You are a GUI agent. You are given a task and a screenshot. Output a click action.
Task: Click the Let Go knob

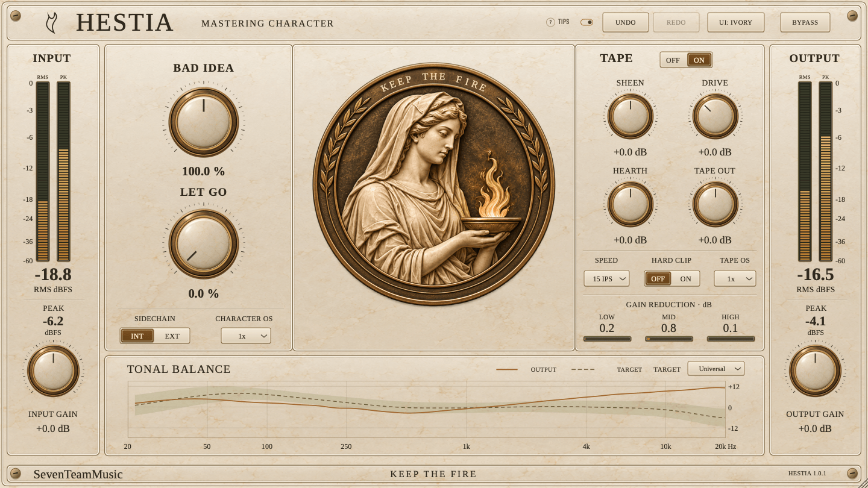204,244
